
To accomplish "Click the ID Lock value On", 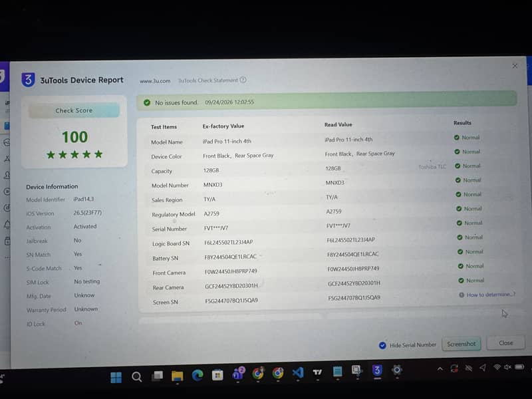I will point(78,323).
